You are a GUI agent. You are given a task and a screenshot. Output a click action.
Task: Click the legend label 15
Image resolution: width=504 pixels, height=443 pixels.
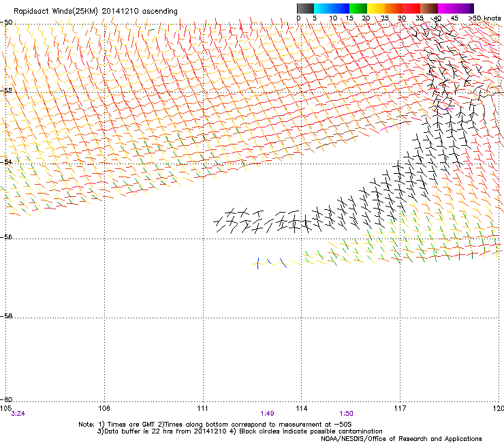(x=349, y=18)
